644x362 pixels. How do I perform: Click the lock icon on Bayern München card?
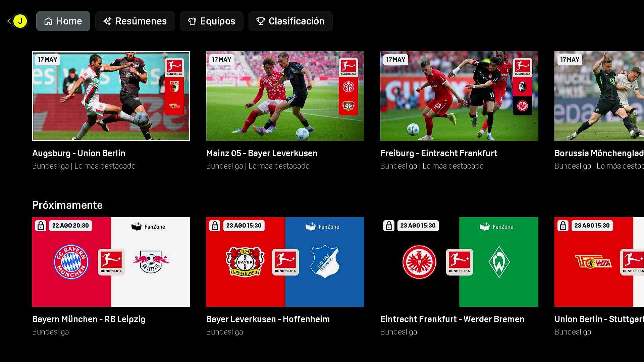(41, 226)
